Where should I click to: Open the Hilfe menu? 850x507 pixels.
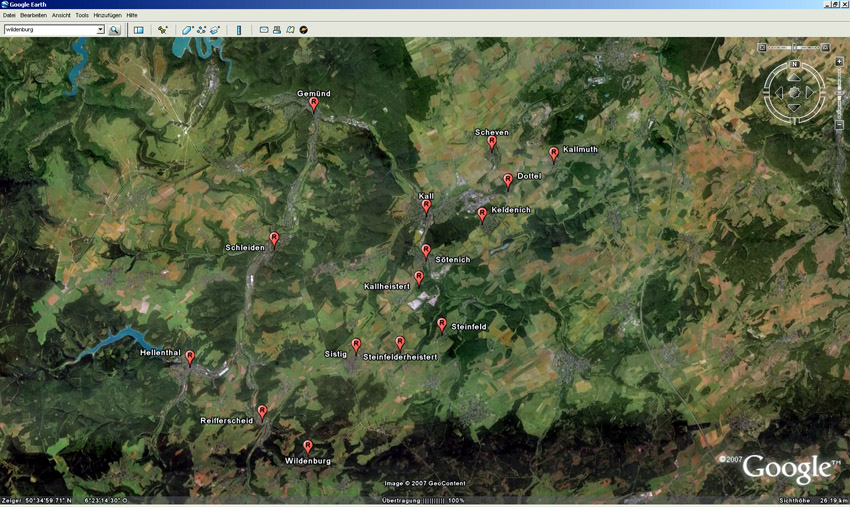tap(132, 15)
